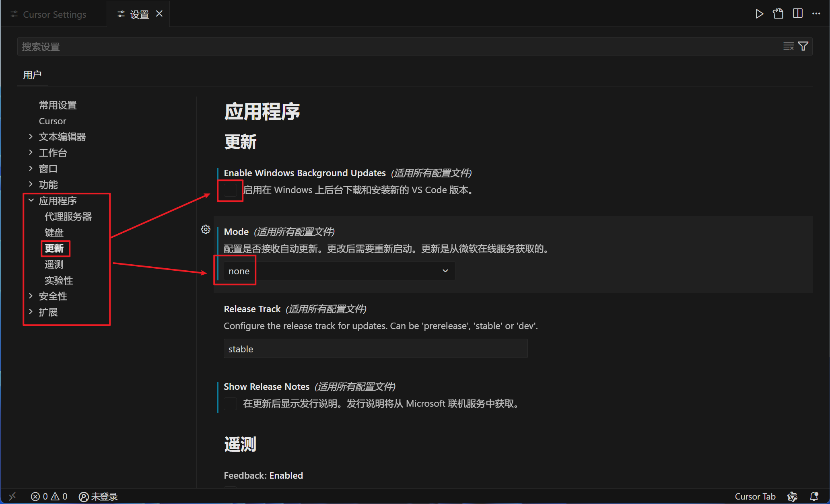Switch to the 设置 tab
830x504 pixels.
(139, 14)
